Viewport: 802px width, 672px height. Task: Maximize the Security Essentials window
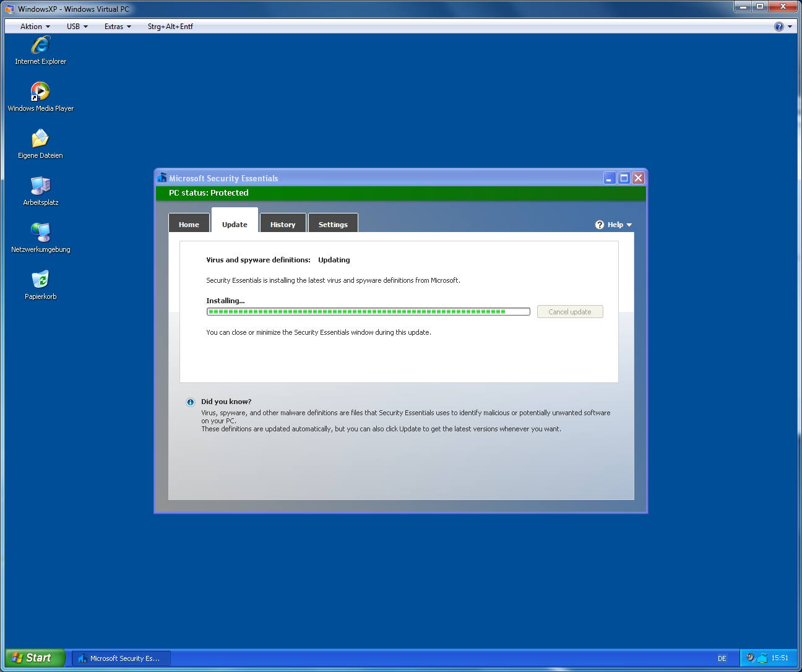[x=624, y=178]
